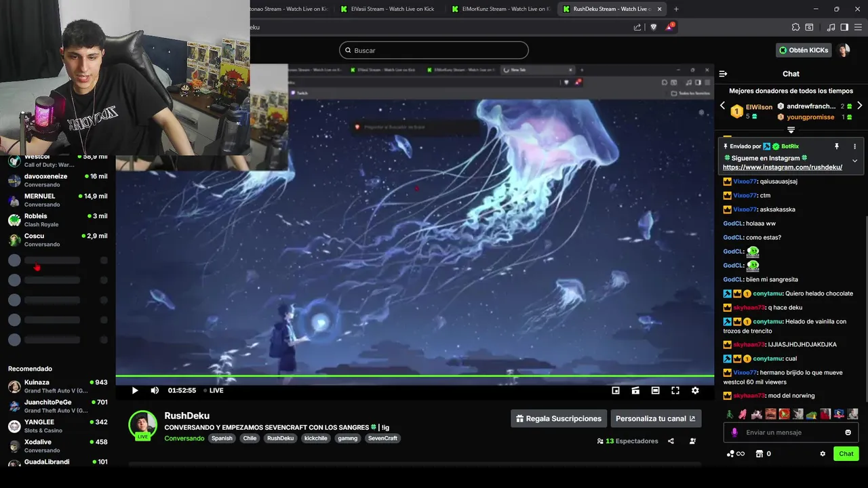Open chat settings gear beside Chat button

pyautogui.click(x=823, y=454)
